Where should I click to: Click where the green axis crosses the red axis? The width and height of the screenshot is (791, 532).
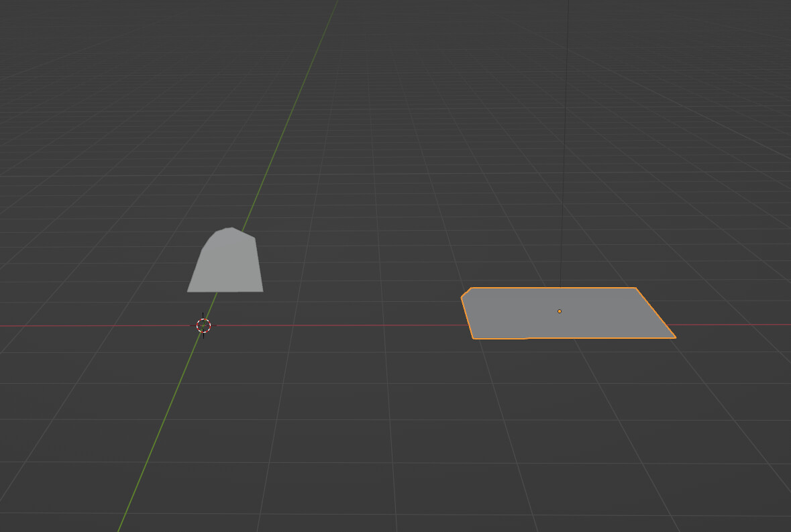[203, 326]
